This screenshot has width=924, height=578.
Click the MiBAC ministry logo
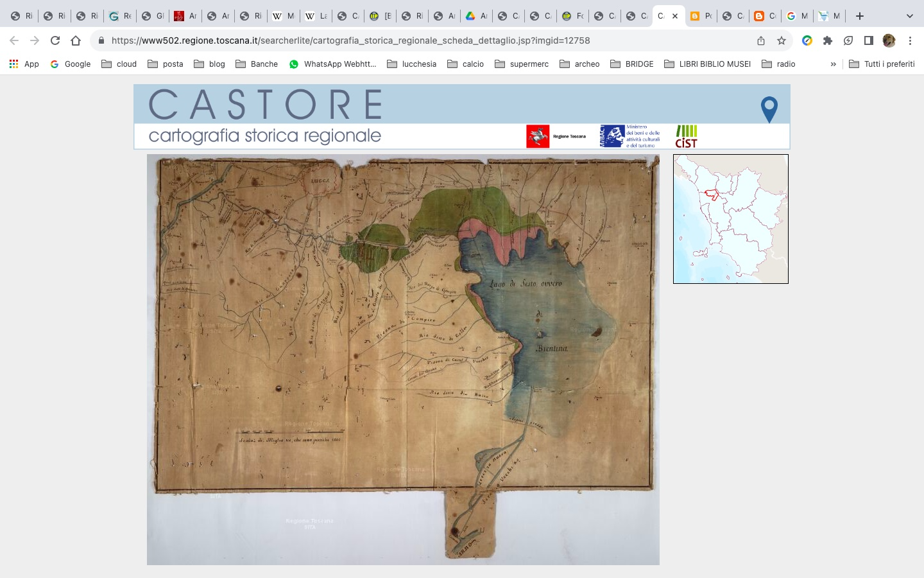pos(629,136)
